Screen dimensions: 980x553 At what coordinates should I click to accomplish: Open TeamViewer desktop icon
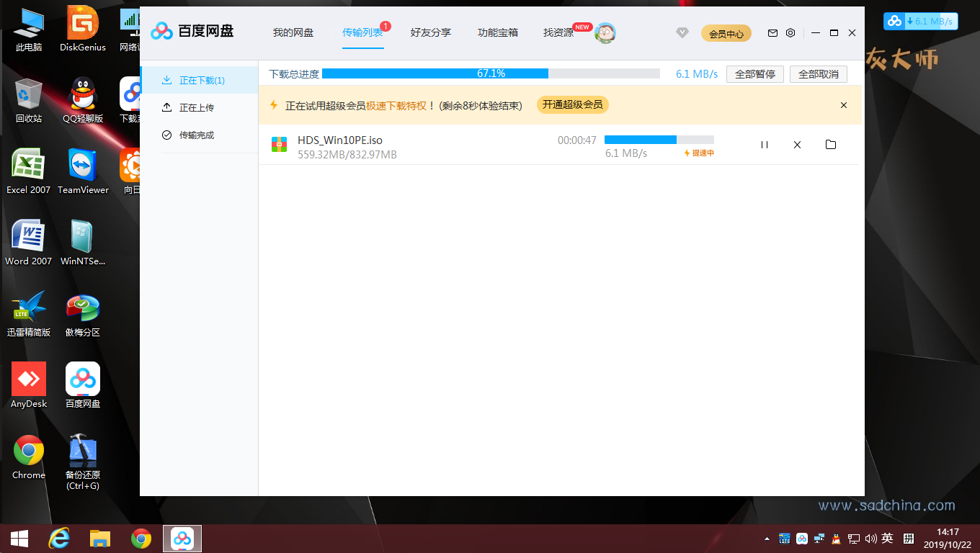83,171
